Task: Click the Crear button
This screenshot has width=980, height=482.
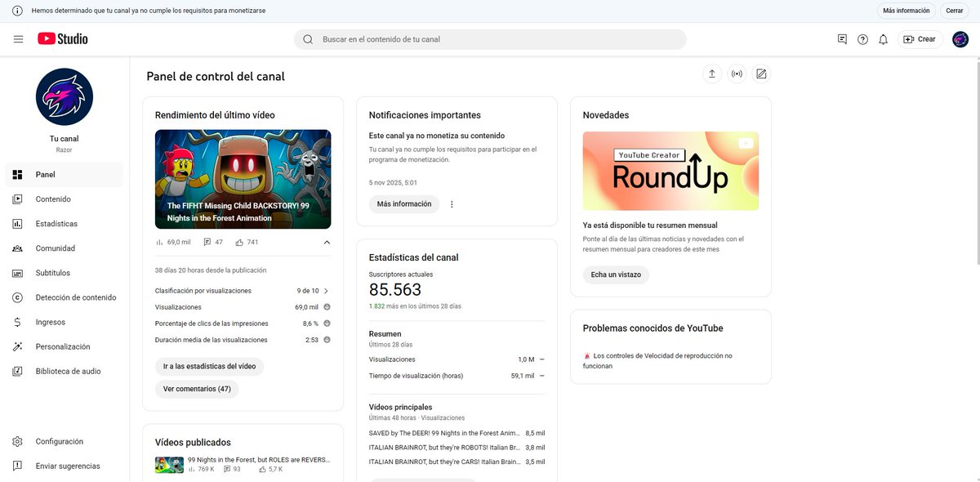Action: [920, 39]
